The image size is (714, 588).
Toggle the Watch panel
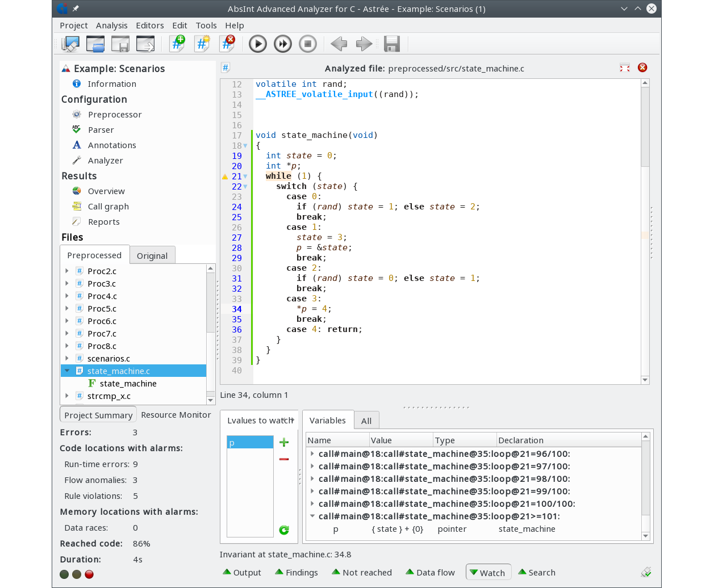click(488, 572)
